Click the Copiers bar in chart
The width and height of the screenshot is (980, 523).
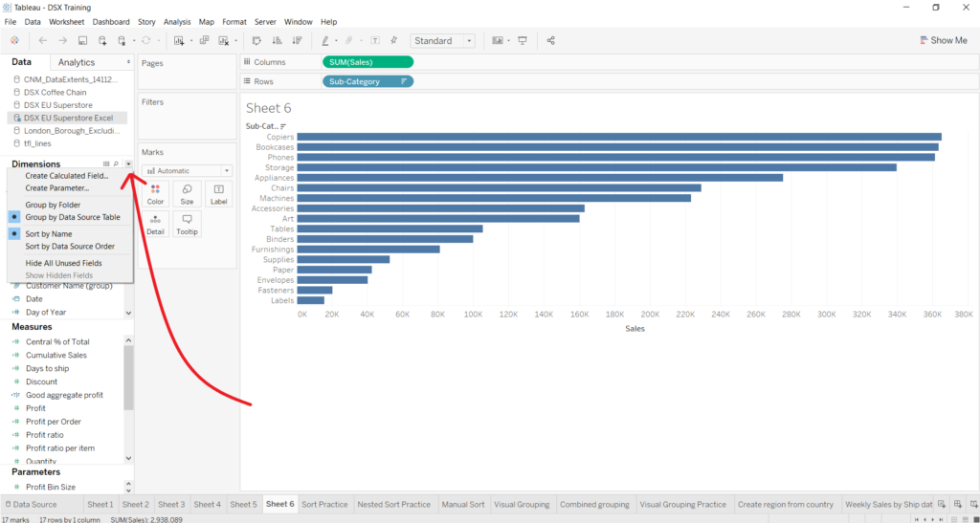coord(618,137)
